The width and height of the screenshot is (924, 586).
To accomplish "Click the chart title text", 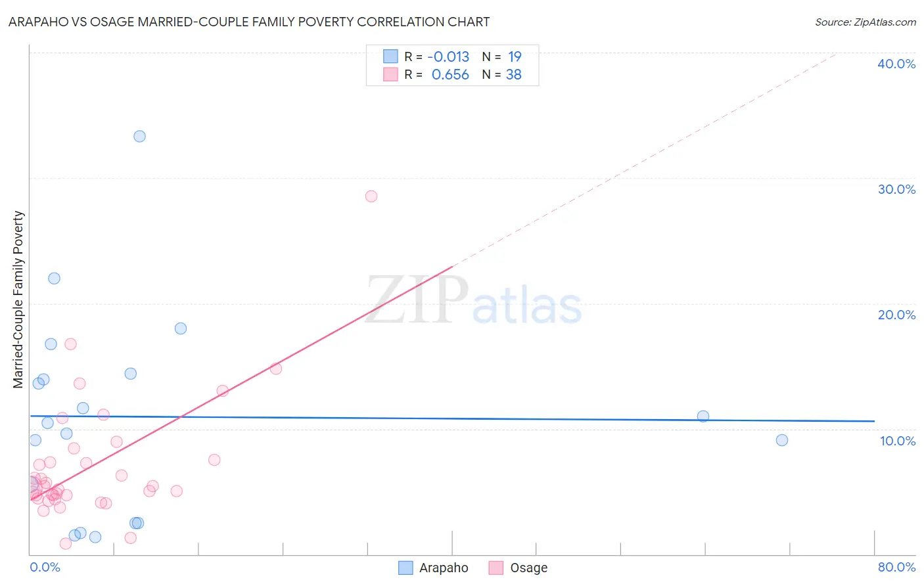I will (249, 22).
